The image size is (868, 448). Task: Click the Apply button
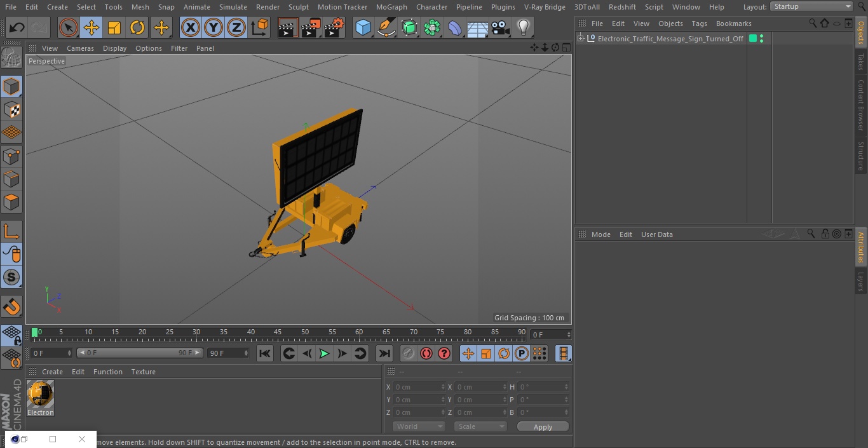tap(543, 427)
